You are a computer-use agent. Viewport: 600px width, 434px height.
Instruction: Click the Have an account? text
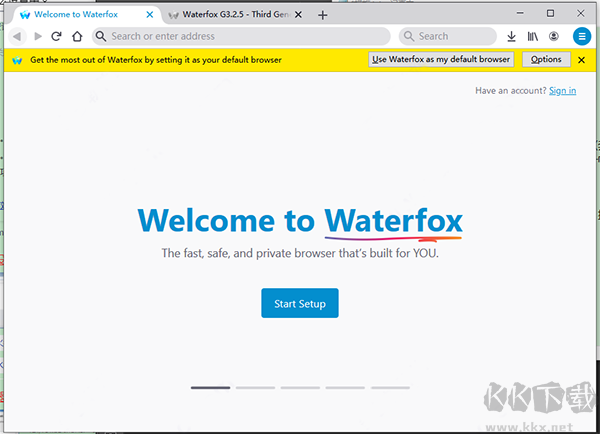511,91
